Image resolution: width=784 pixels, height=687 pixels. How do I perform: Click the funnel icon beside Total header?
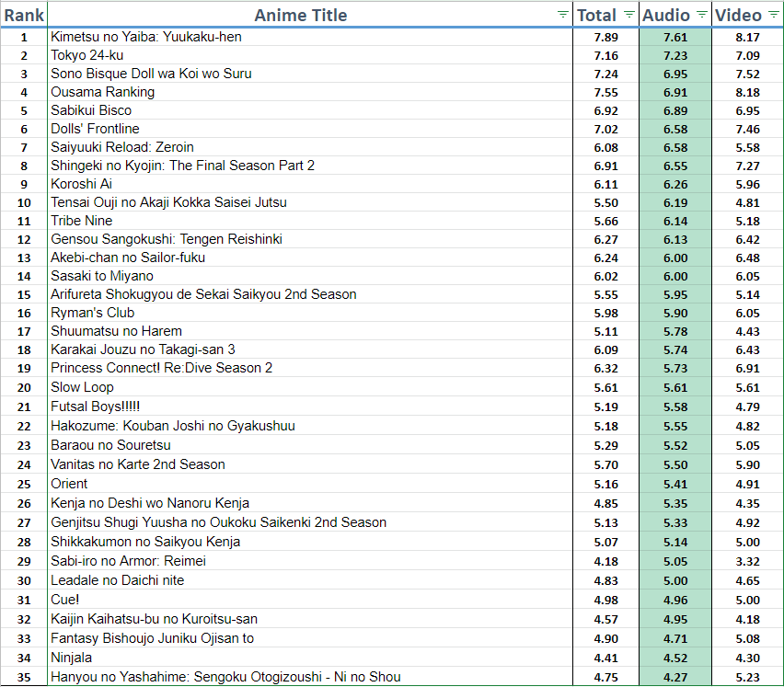[x=628, y=15]
